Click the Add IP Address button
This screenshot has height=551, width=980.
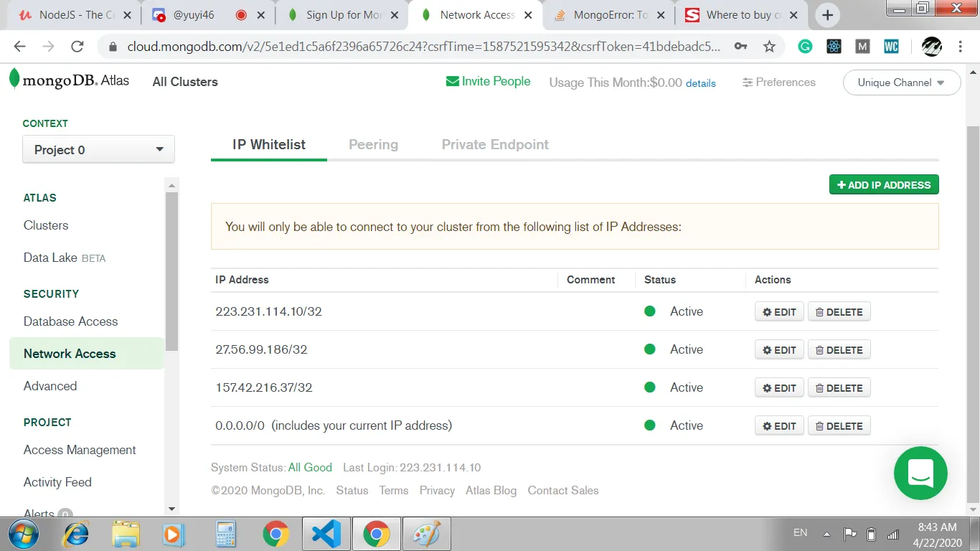tap(884, 185)
